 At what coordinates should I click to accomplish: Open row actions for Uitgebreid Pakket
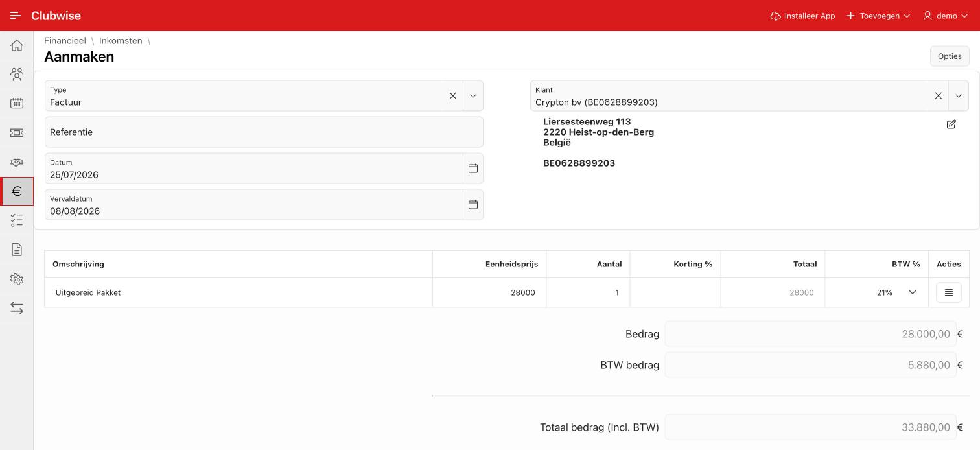(949, 292)
